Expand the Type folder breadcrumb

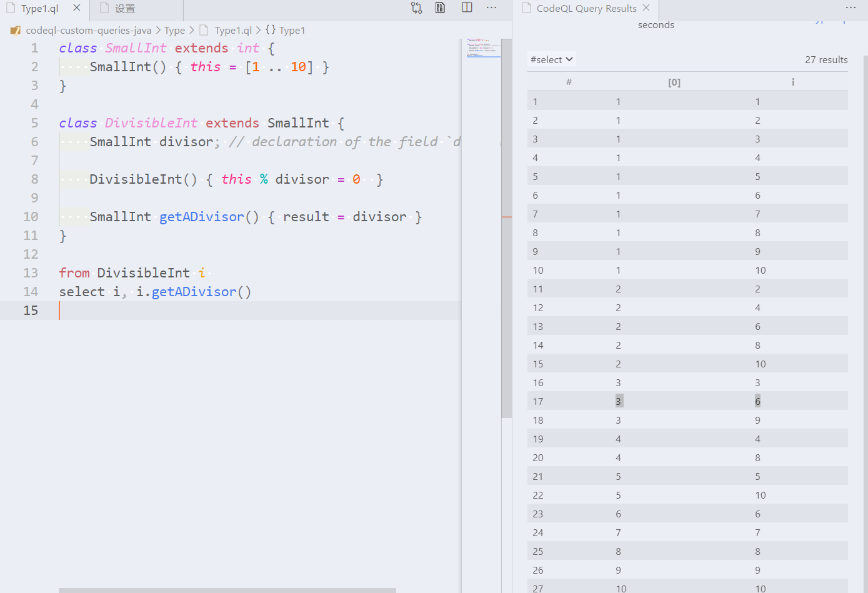tap(174, 30)
